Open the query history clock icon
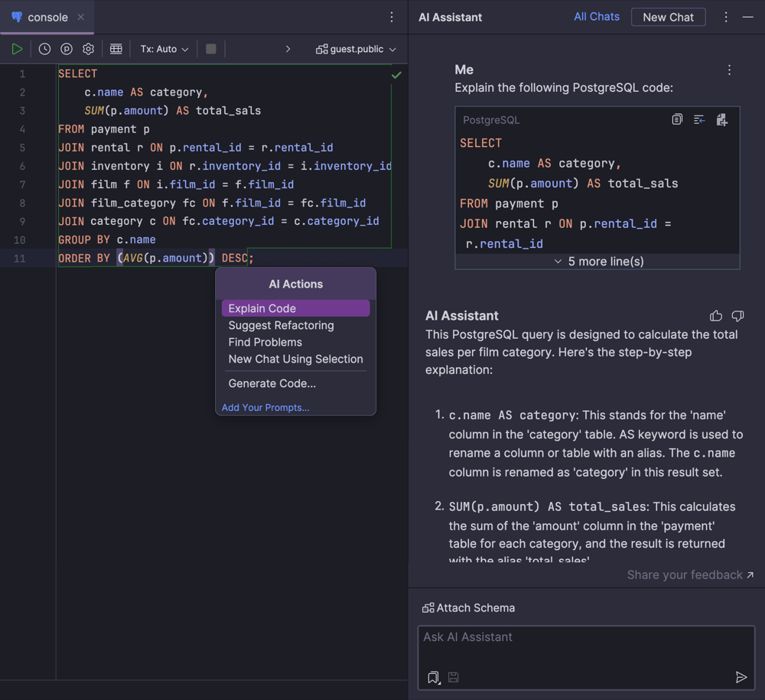This screenshot has width=765, height=700. (x=44, y=49)
